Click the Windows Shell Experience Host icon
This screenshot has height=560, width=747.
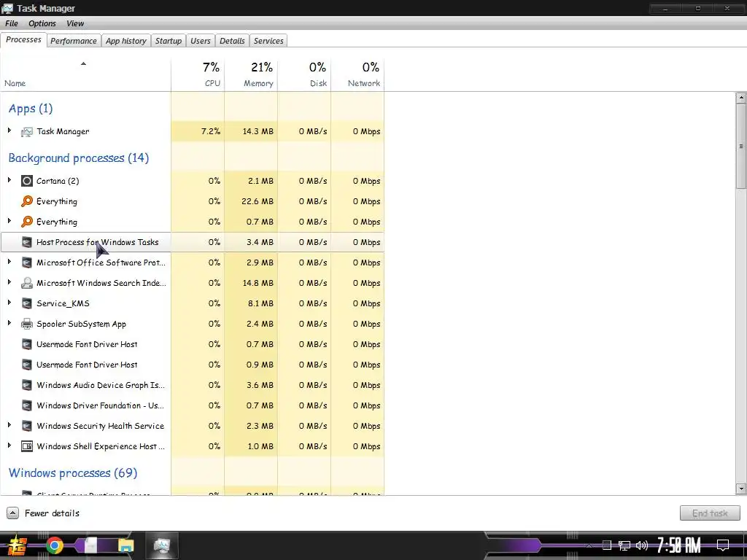tap(27, 447)
